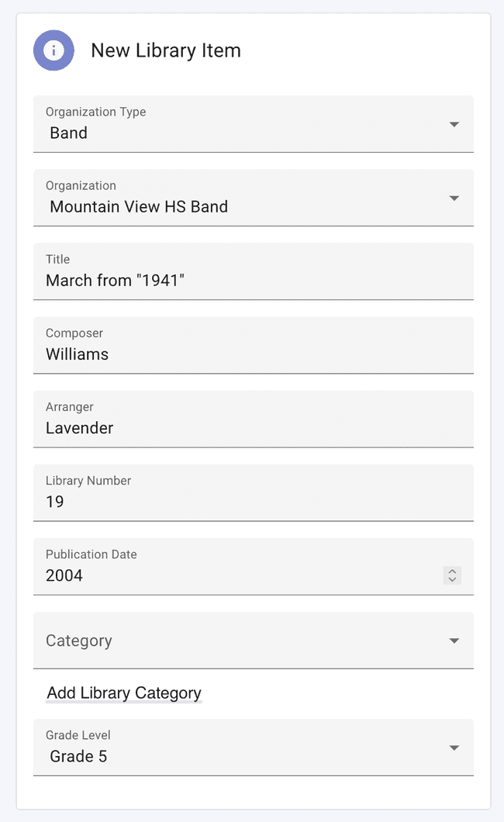The image size is (504, 822).
Task: Open the Add Library Category link
Action: pyautogui.click(x=124, y=693)
